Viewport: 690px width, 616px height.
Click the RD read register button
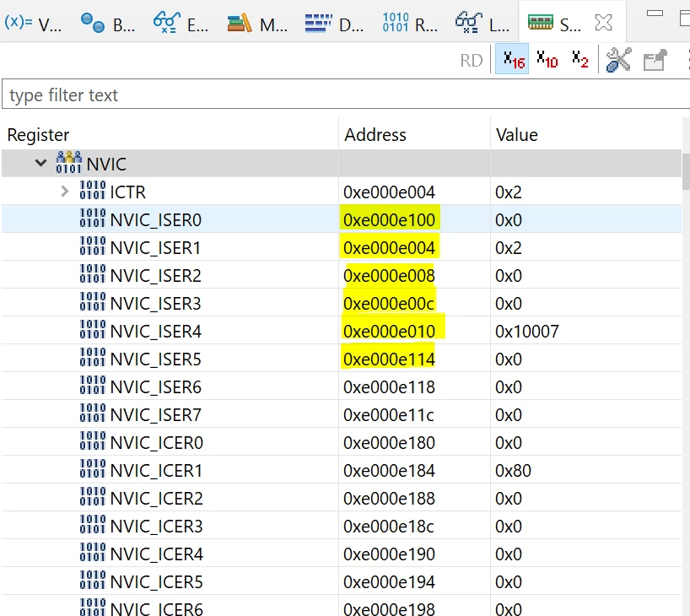click(x=472, y=60)
